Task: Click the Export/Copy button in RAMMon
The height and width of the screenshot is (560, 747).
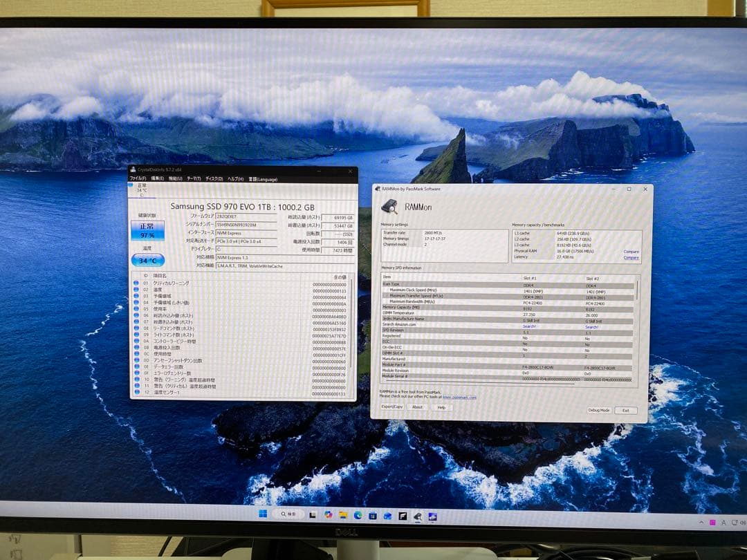Action: coord(392,407)
